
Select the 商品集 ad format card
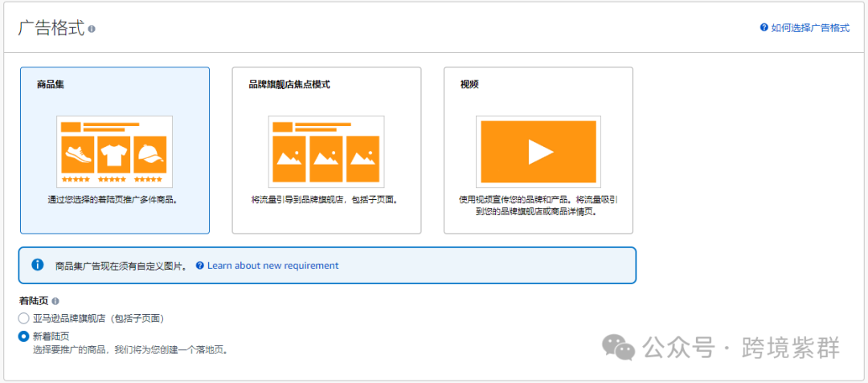coord(115,150)
